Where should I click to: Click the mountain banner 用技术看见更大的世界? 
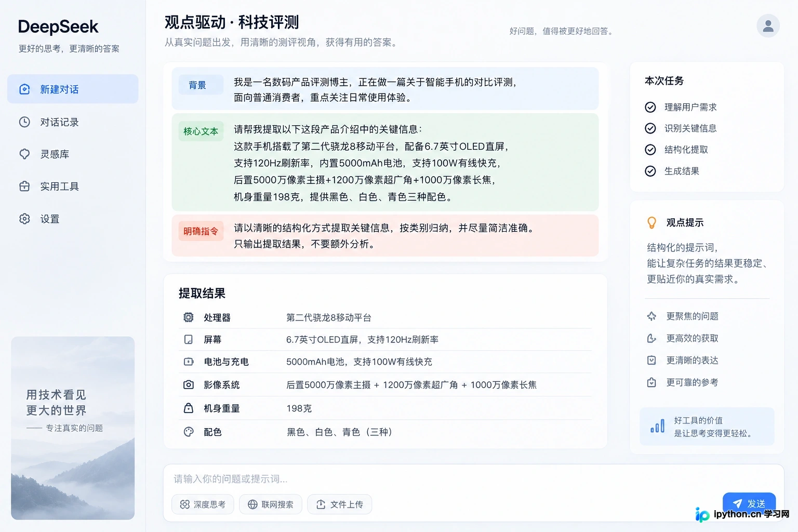click(x=73, y=428)
